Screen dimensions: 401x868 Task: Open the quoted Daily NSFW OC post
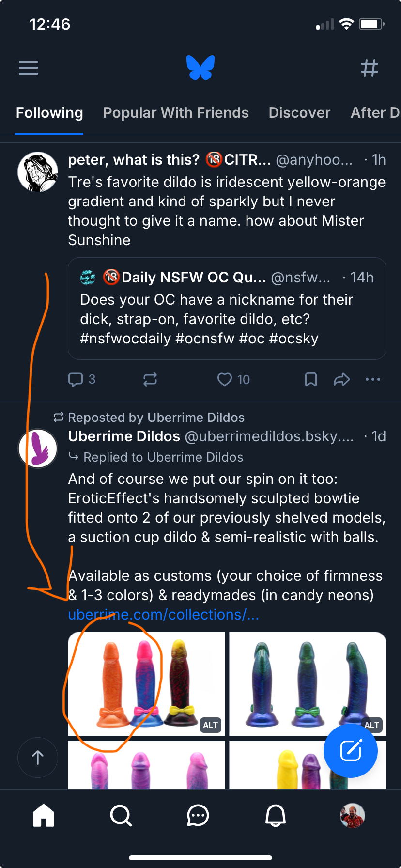(227, 309)
